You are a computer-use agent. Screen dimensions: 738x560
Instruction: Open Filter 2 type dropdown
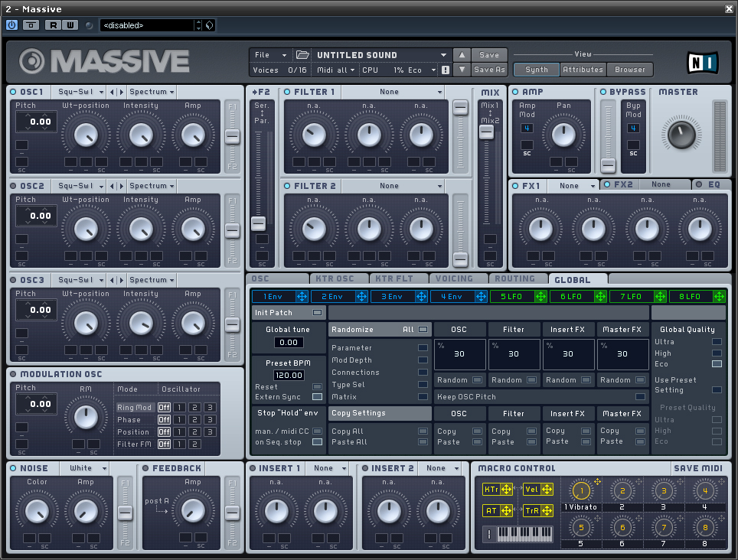[393, 186]
